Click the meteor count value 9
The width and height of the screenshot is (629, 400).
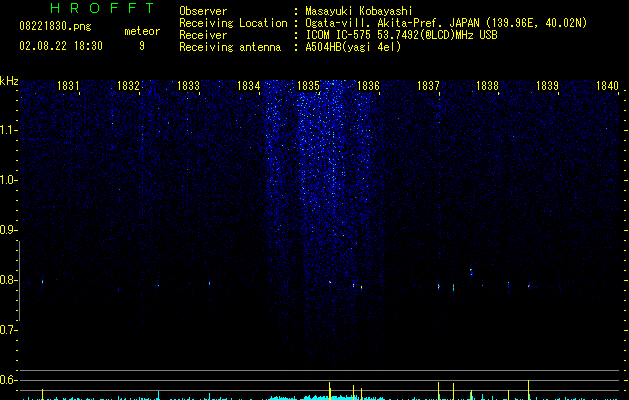coord(142,46)
